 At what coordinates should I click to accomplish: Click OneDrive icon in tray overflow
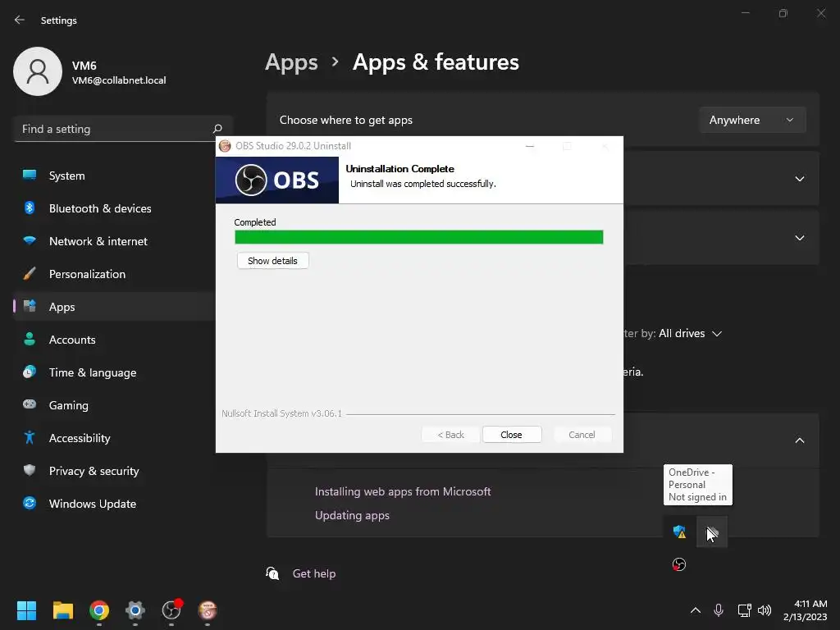tap(712, 532)
